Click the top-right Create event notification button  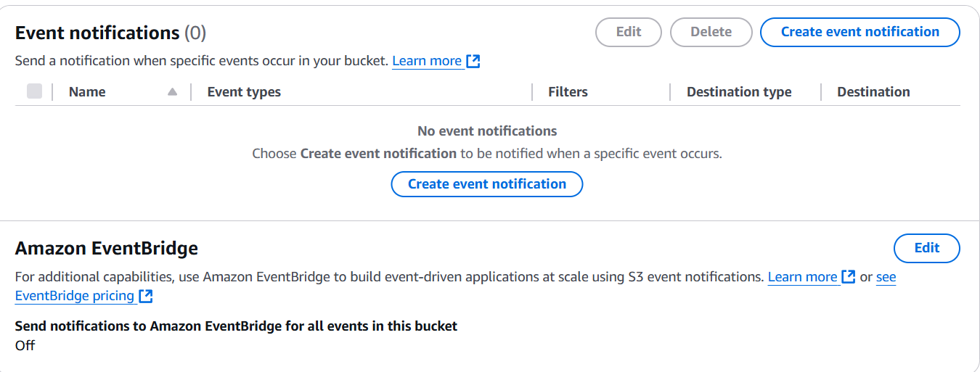coord(859,32)
